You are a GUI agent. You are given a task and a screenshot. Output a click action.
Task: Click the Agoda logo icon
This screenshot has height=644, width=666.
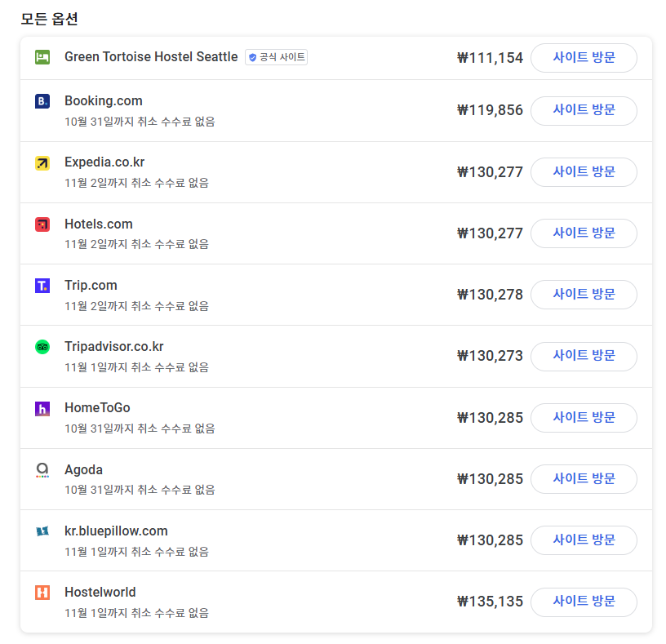[x=42, y=470]
